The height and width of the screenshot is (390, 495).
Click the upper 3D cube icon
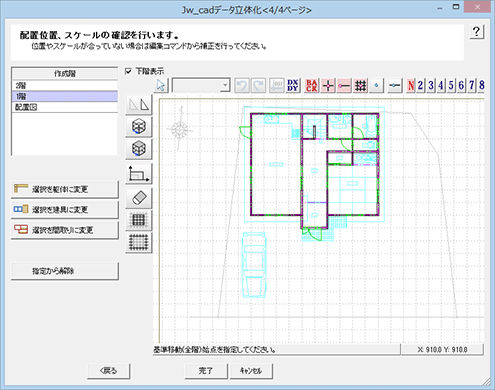tap(139, 127)
